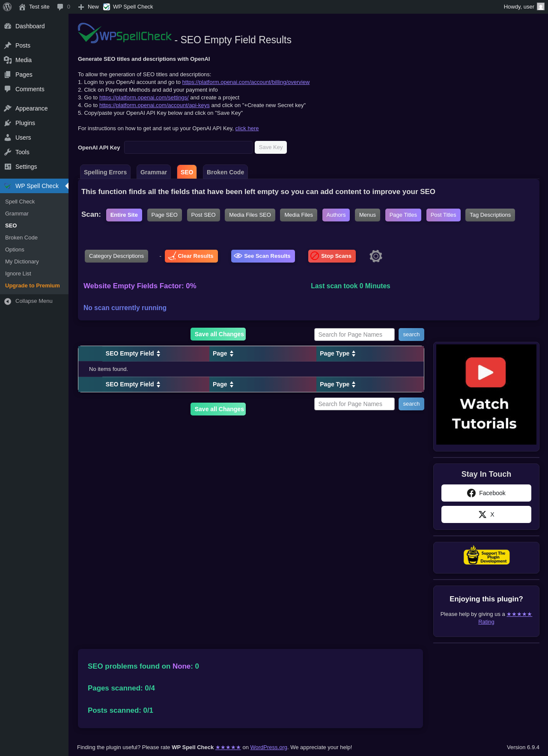Scan the Entire Site
548x756 pixels.
[x=124, y=215]
